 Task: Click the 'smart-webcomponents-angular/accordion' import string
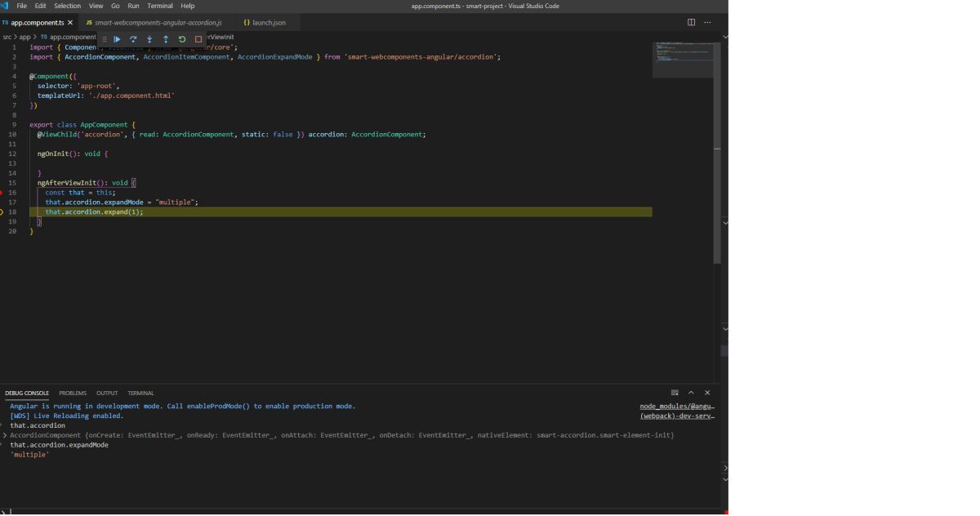[421, 57]
